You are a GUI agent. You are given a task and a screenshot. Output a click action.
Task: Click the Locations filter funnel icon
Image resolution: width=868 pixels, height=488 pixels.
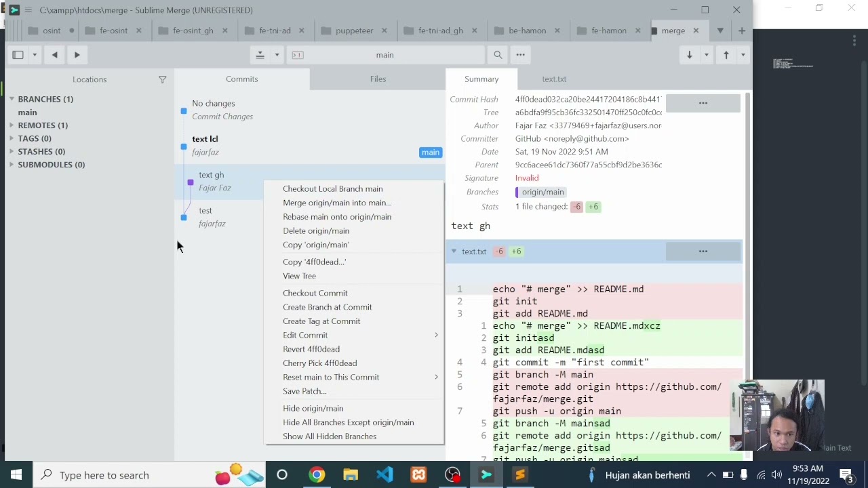[x=162, y=79]
